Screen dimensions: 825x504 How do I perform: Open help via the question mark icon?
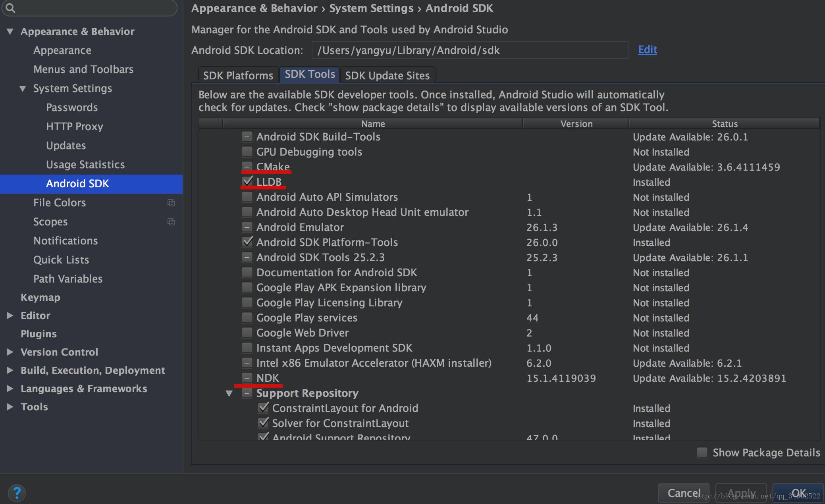(x=17, y=493)
